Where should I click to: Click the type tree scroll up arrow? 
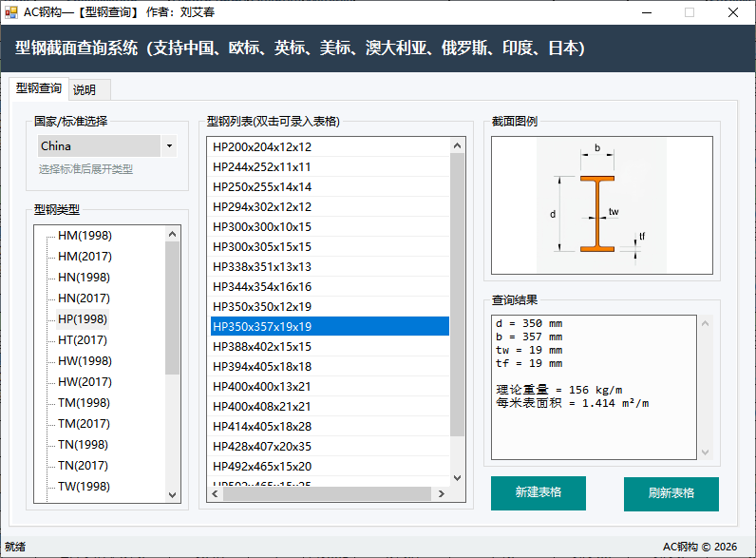click(x=172, y=234)
